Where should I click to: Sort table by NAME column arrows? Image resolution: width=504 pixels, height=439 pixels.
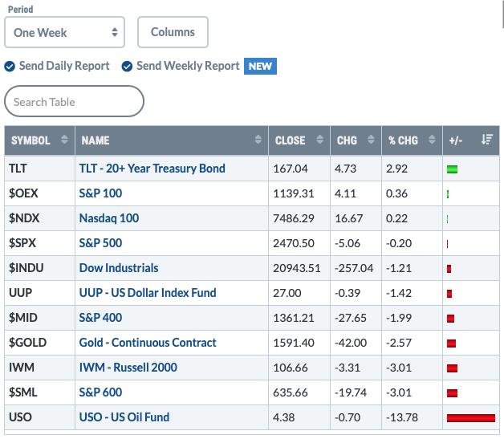pyautogui.click(x=258, y=140)
